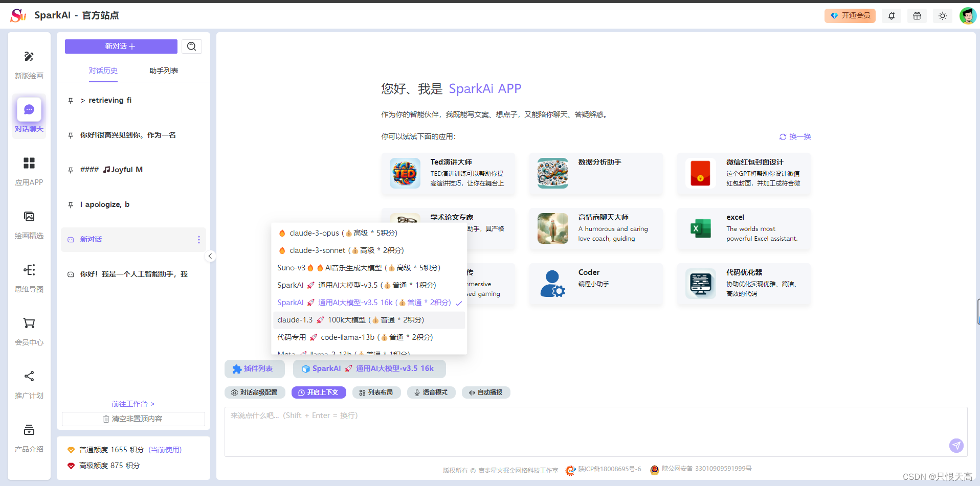
Task: Toggle the 自动播报 auto-read option
Action: tap(486, 392)
